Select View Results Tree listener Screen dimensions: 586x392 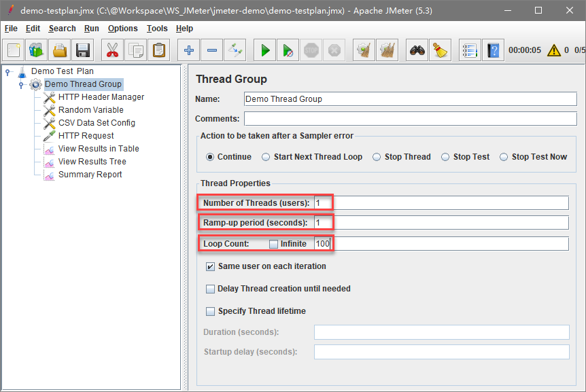point(92,162)
